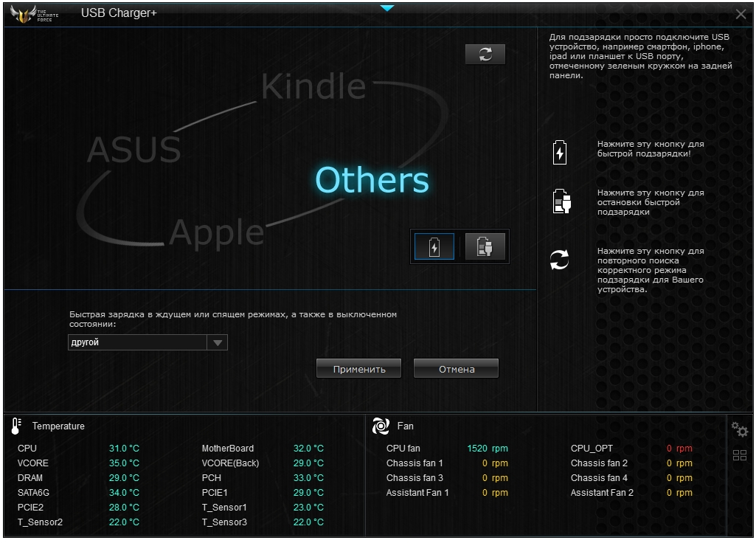Click the PCIE1 temperature label
The image size is (756, 543).
point(215,492)
